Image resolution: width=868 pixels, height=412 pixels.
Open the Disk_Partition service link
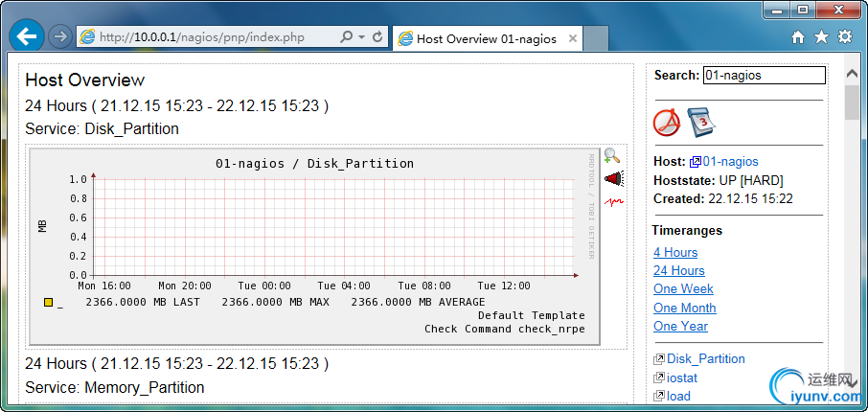click(706, 359)
